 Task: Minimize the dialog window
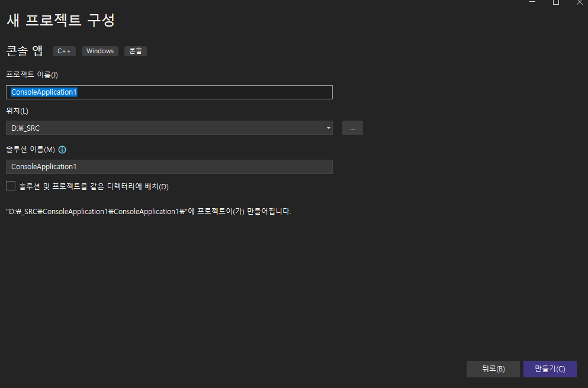coord(532,2)
